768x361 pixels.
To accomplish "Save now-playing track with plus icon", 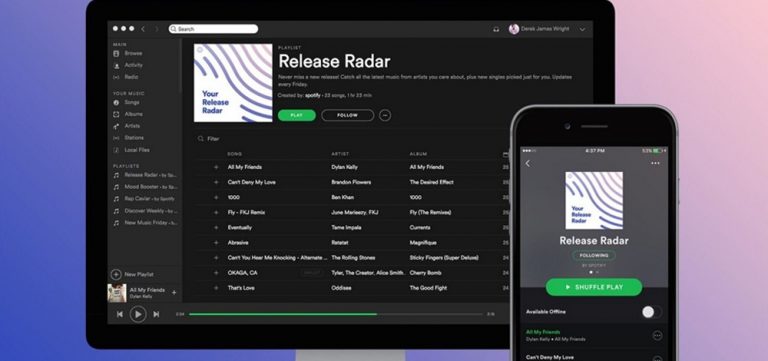I will click(x=174, y=293).
